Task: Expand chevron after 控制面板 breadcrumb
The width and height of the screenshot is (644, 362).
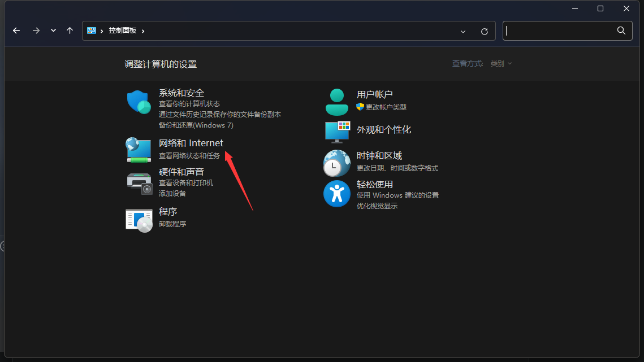Action: 143,31
